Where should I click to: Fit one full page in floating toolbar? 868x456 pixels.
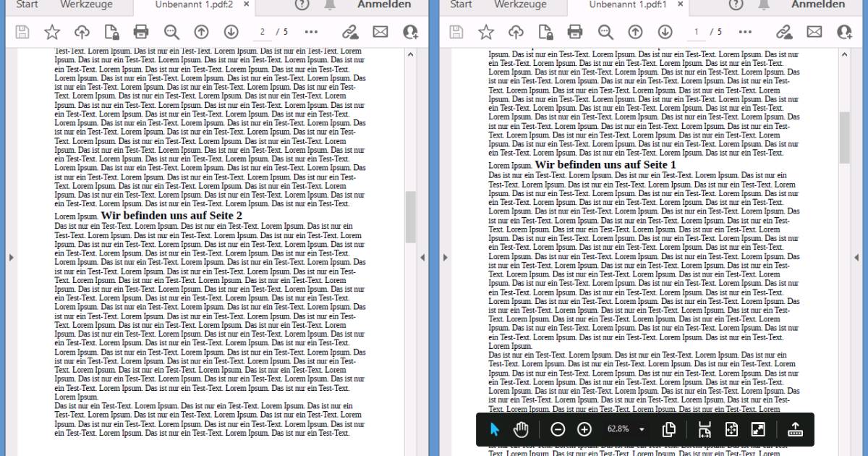click(x=731, y=429)
